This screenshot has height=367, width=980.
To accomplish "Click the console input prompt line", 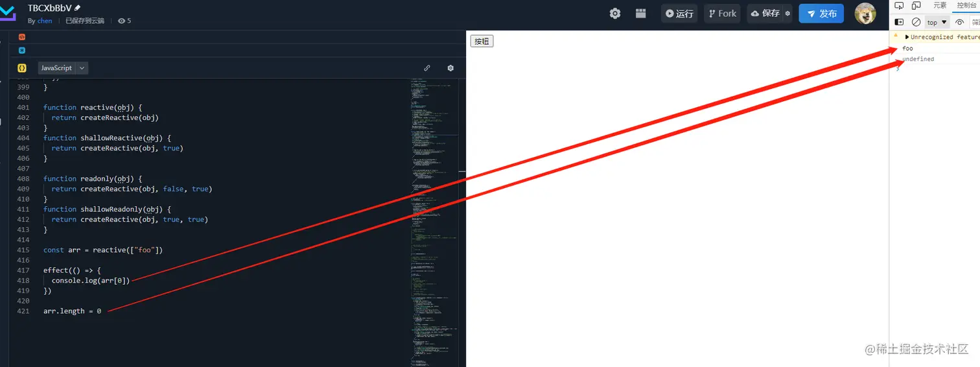I will click(x=935, y=69).
